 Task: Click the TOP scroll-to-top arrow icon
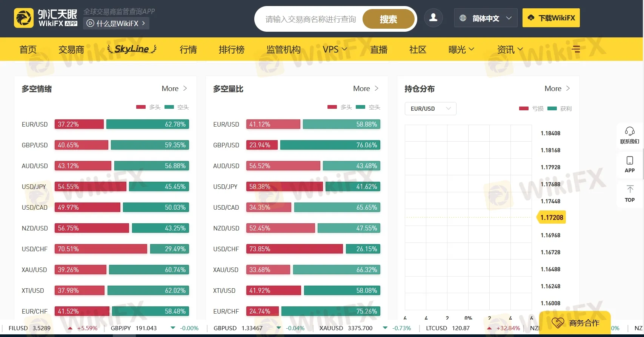point(630,193)
